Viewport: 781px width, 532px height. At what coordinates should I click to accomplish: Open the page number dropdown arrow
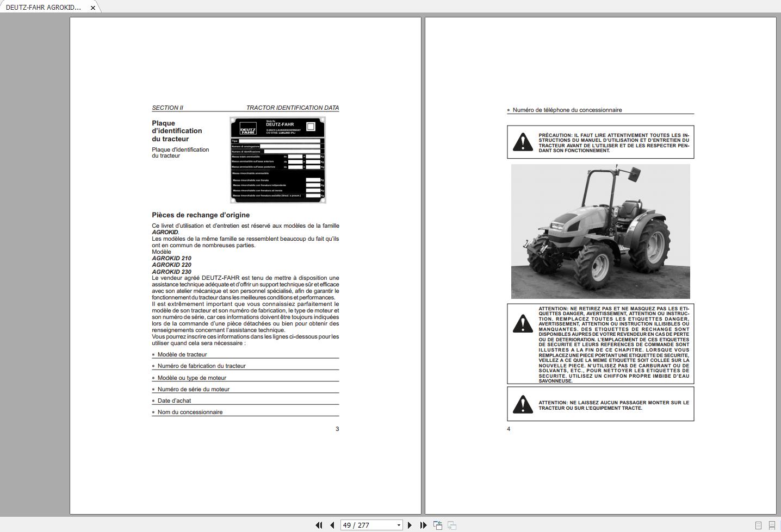tap(399, 525)
